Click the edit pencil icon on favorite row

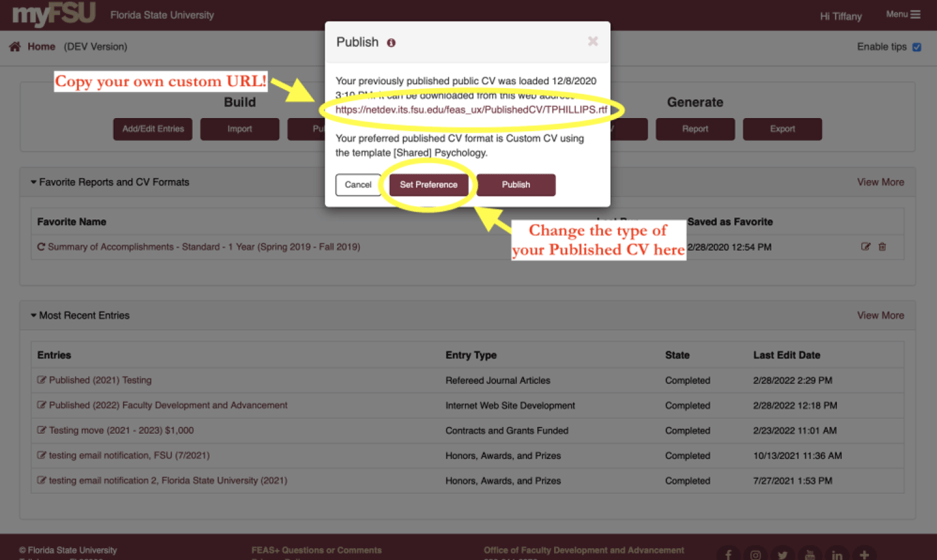tap(866, 247)
